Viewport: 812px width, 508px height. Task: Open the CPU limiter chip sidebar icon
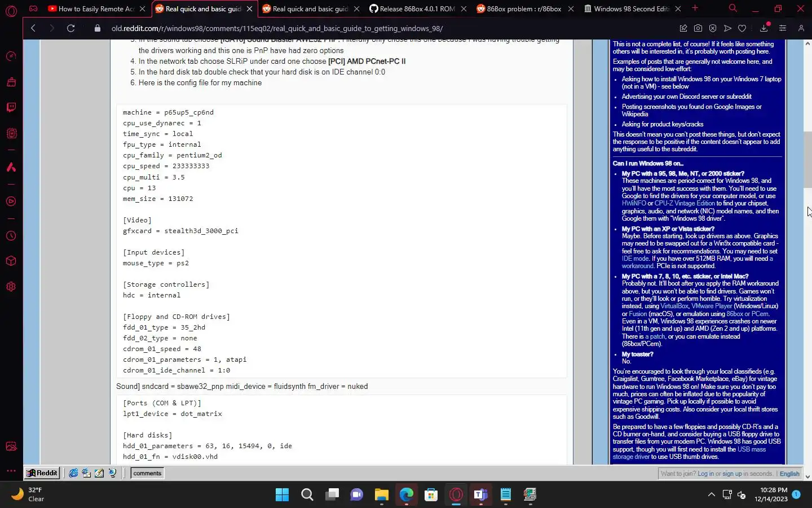pyautogui.click(x=11, y=134)
